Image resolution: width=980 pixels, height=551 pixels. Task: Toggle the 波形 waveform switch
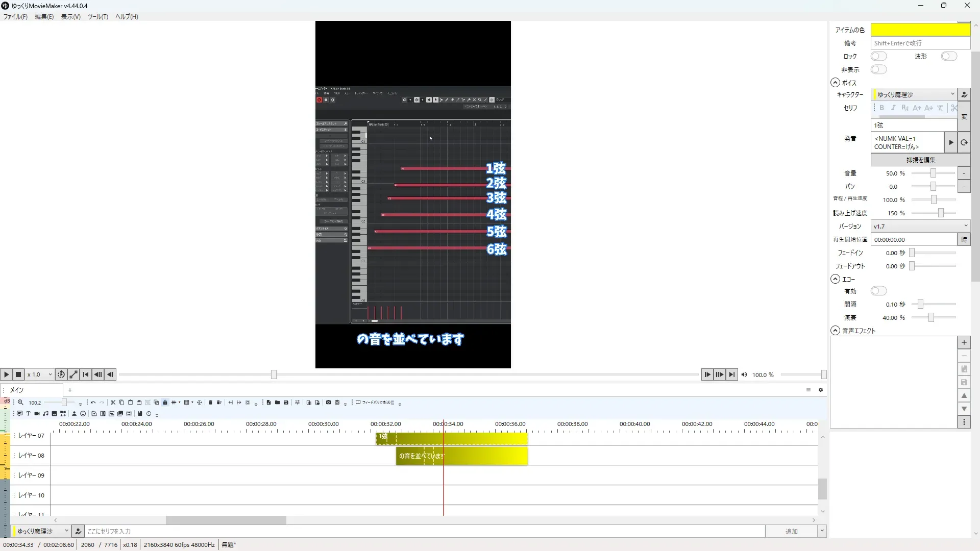coord(948,56)
